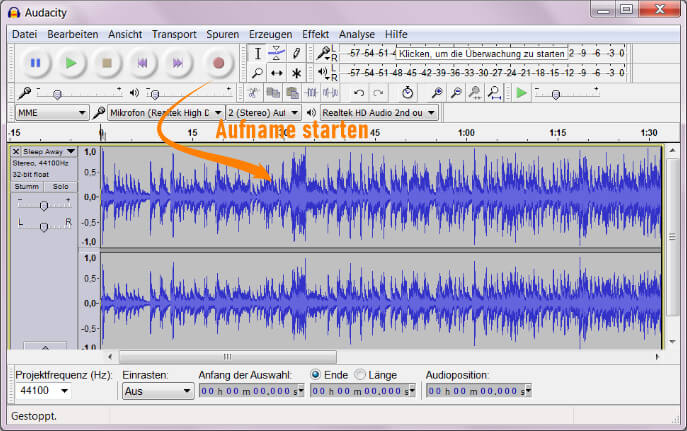Click the playback meter speaker icon
The height and width of the screenshot is (431, 687).
323,72
